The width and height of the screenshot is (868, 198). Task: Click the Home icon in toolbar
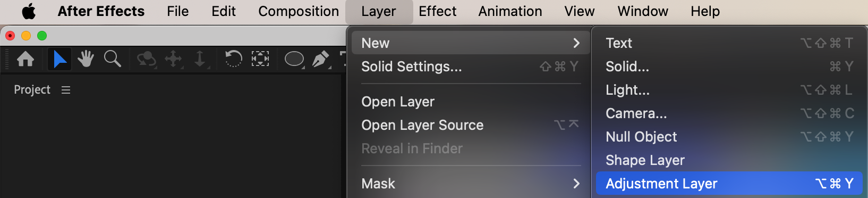coord(25,59)
